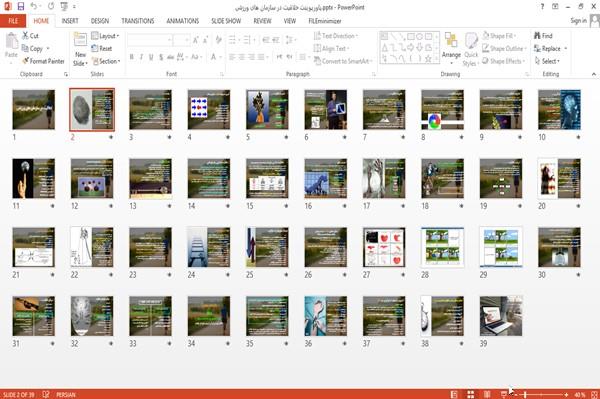
Task: Switch to the ANIMATIONS tab
Action: [183, 21]
